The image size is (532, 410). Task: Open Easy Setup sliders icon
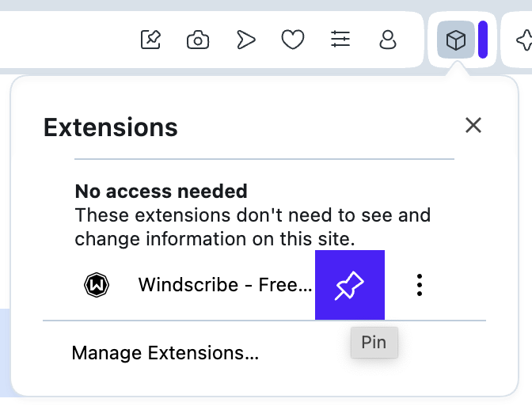340,40
